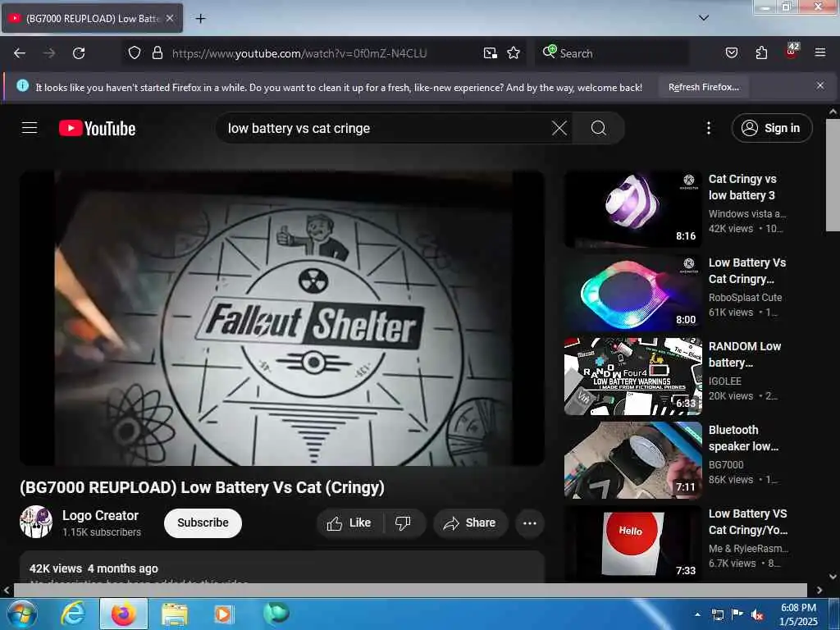Image resolution: width=840 pixels, height=630 pixels.
Task: Open Cat Cringy vs low battery 3 title
Action: tap(742, 187)
